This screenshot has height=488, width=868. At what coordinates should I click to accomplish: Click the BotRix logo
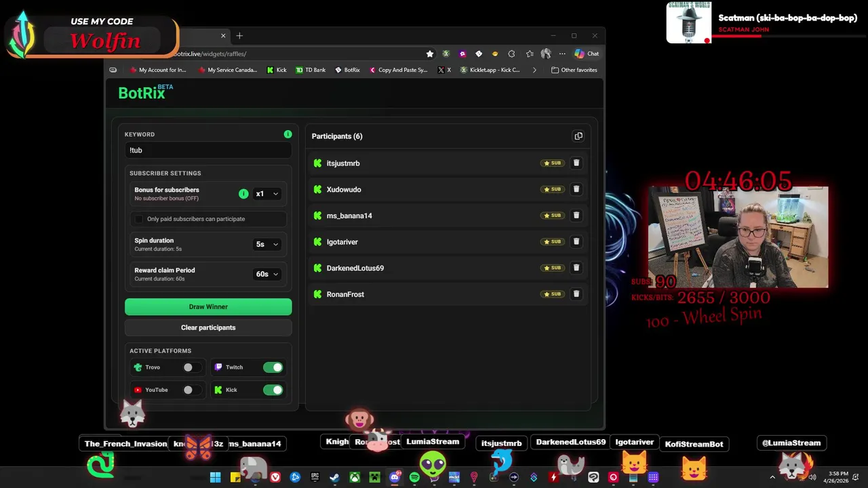(x=145, y=92)
